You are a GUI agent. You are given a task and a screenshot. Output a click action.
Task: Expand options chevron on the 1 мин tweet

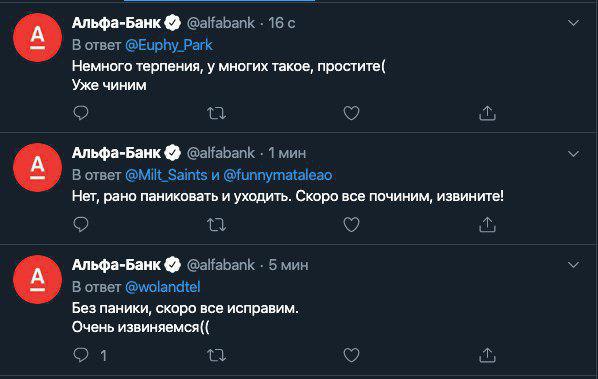(573, 154)
